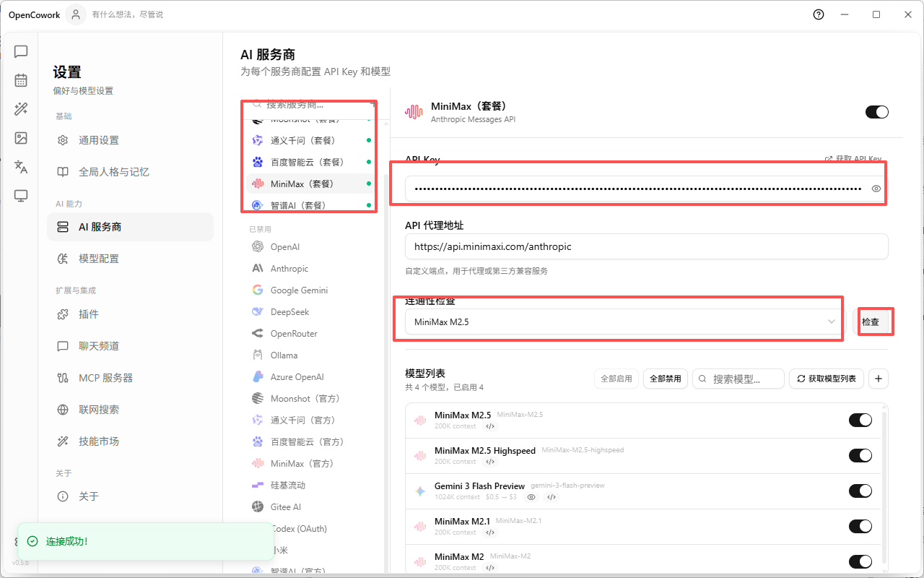Select the Anthropic provider logo
Viewport: 924px width, 578px height.
pyautogui.click(x=258, y=269)
